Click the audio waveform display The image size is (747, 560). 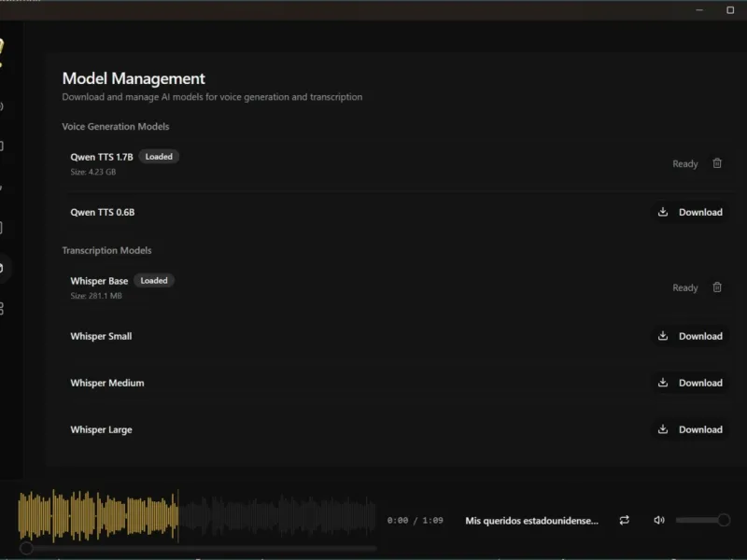pyautogui.click(x=197, y=516)
